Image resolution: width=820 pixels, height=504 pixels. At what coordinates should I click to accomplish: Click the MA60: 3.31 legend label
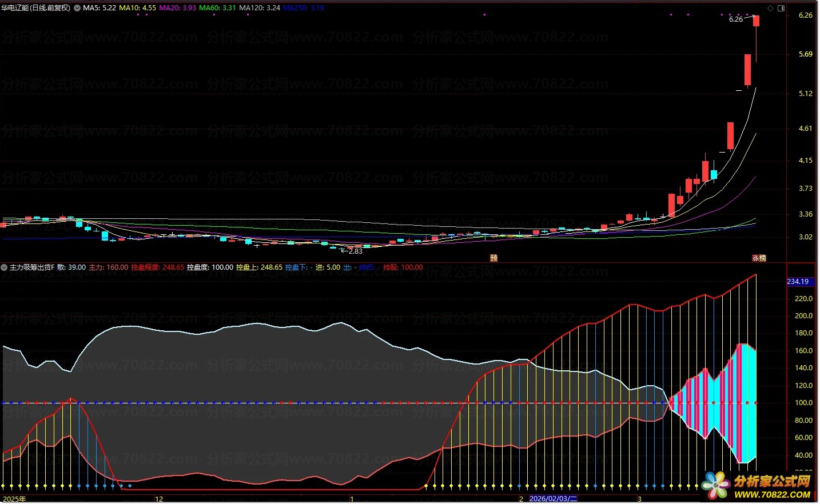click(x=217, y=8)
